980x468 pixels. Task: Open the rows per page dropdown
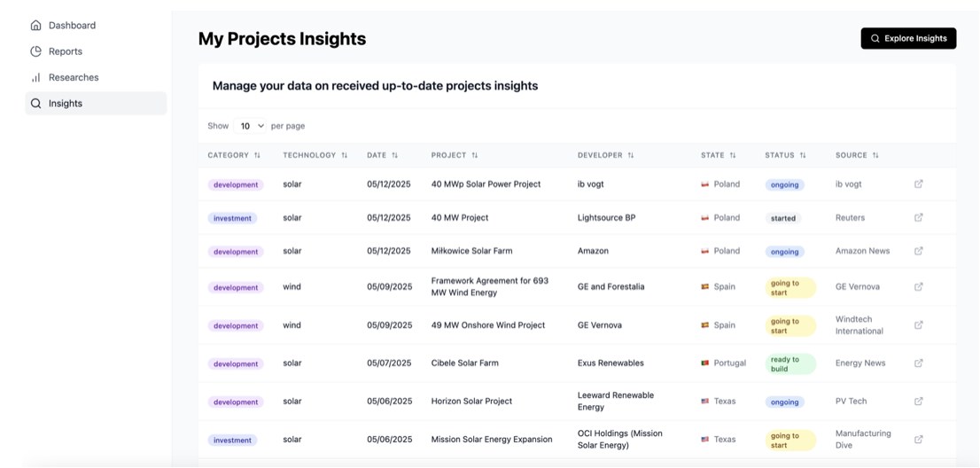(250, 126)
